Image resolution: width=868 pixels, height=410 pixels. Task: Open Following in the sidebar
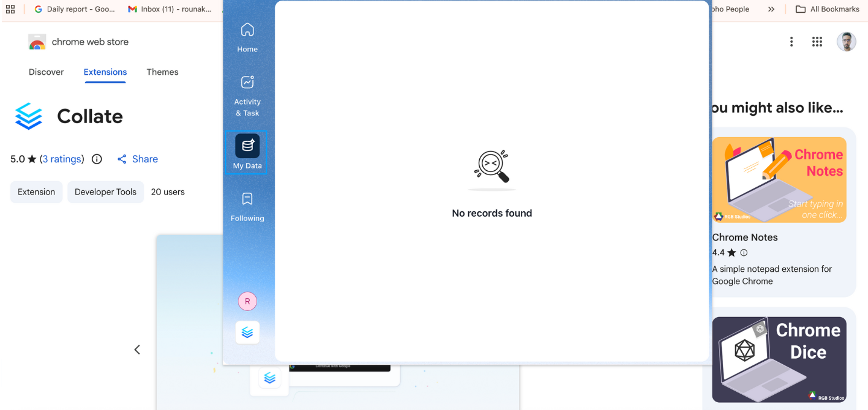[247, 207]
